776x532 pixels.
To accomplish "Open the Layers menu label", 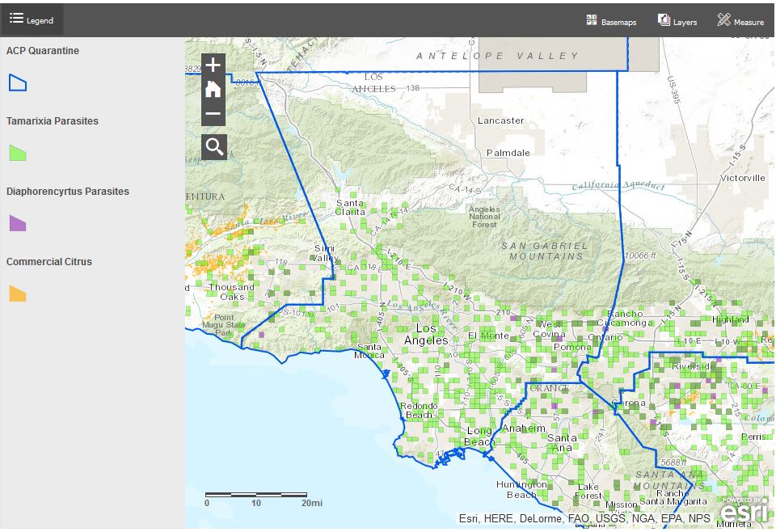I will click(x=685, y=22).
